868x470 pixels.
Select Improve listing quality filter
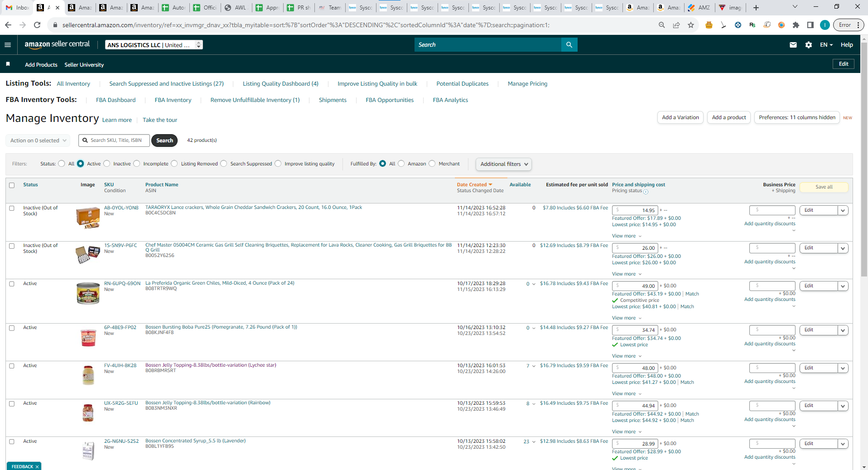[x=278, y=164]
